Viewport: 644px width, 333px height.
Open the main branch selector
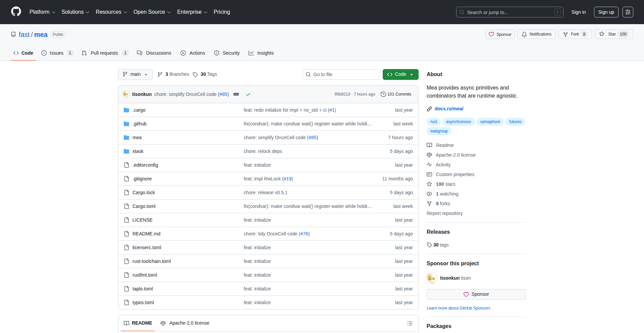[x=135, y=74]
